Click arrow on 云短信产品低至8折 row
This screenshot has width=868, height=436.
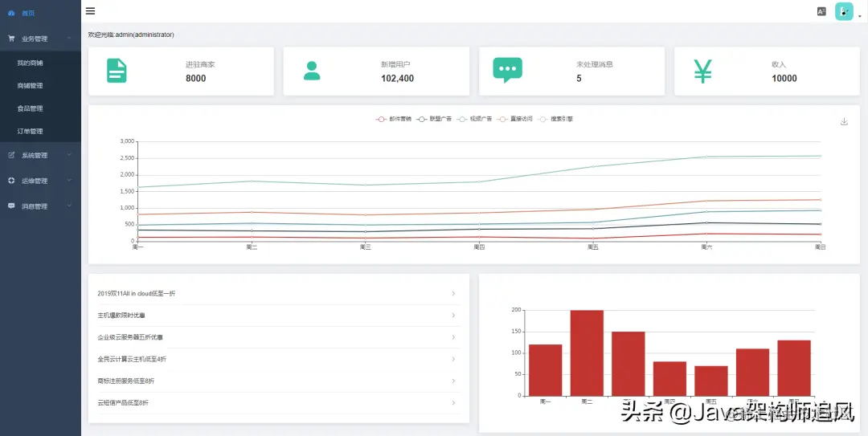click(x=453, y=403)
